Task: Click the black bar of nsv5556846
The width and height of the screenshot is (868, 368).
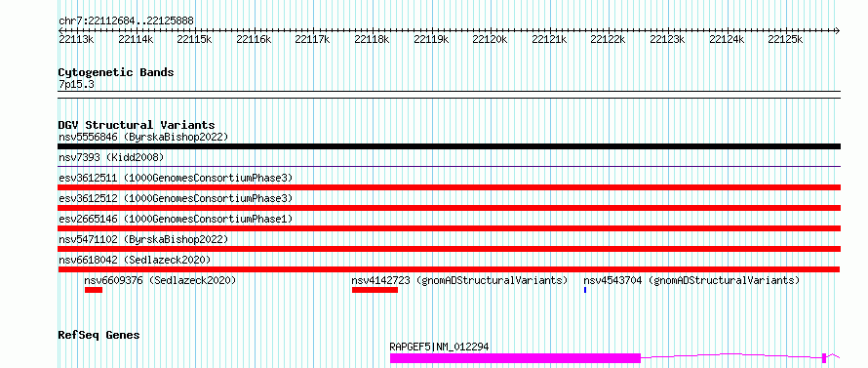Action: pyautogui.click(x=449, y=146)
